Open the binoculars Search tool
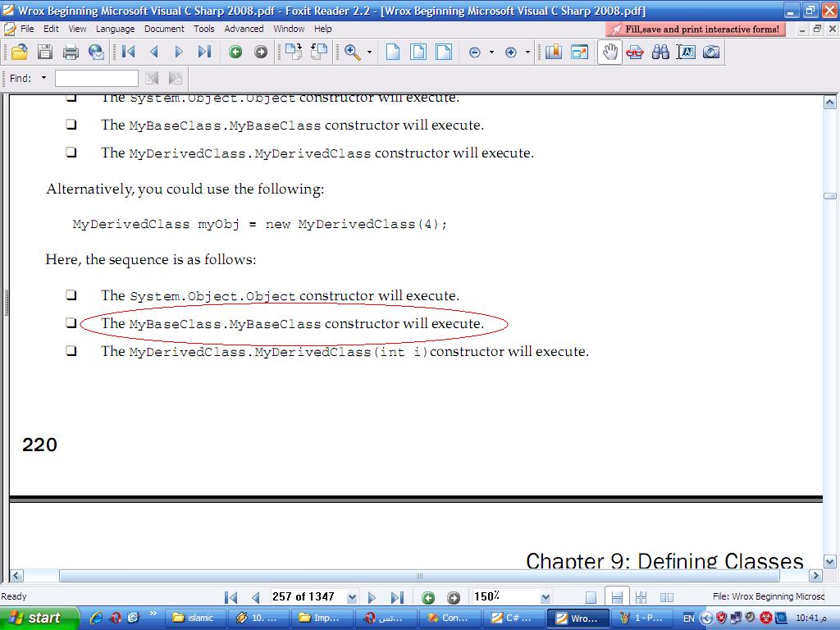 point(660,52)
